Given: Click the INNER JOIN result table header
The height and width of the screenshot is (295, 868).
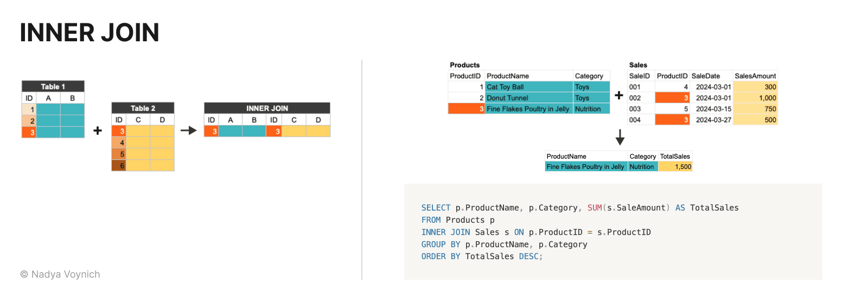Looking at the screenshot, I should point(267,108).
